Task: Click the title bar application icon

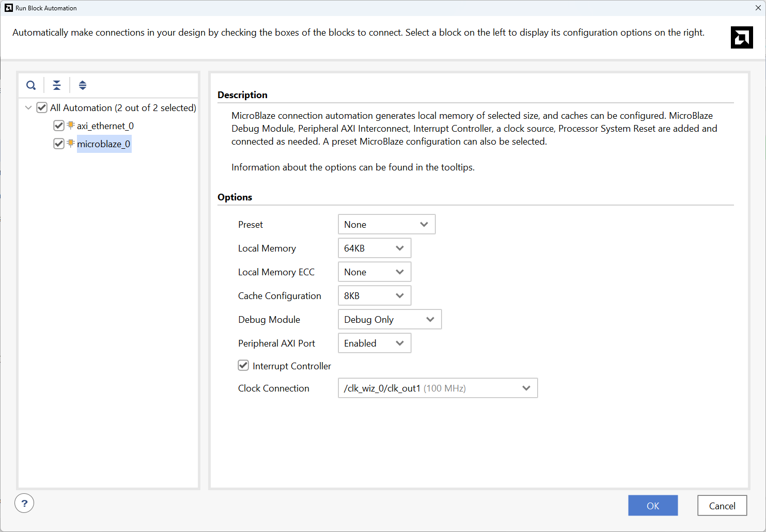Action: [8, 8]
